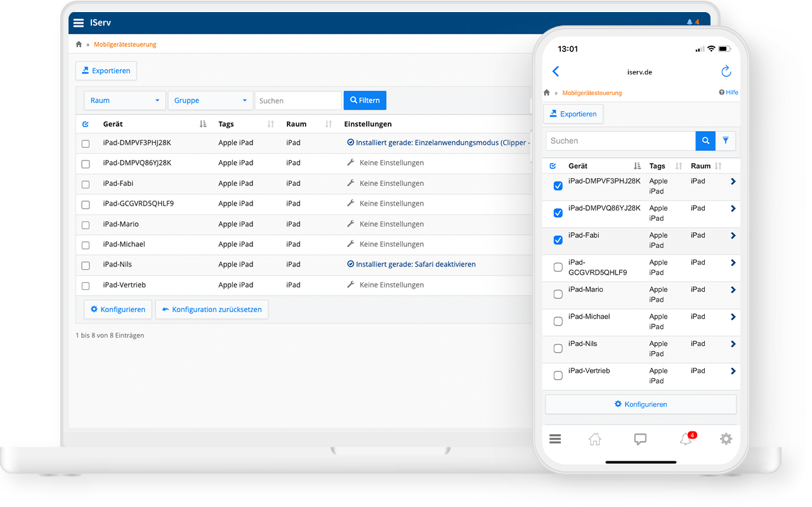The image size is (812, 507).
Task: Click the 'iPad-Michael' device name on laptop
Action: click(124, 244)
